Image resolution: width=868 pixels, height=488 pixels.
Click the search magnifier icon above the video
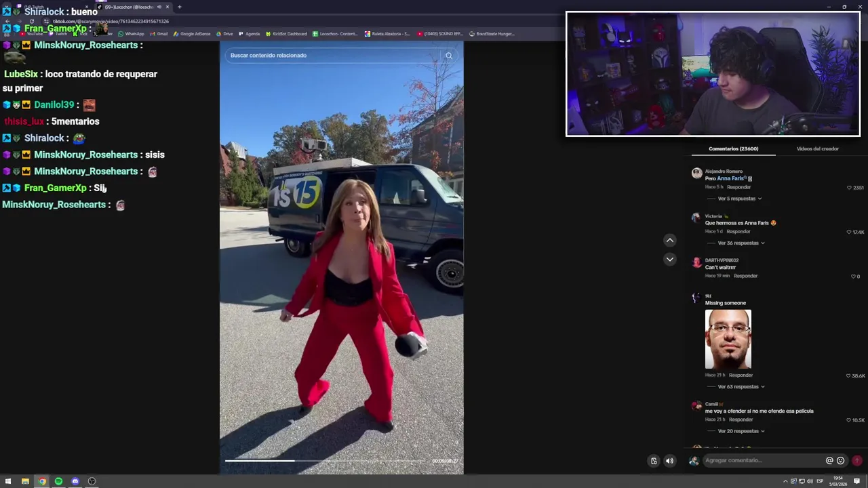click(448, 56)
